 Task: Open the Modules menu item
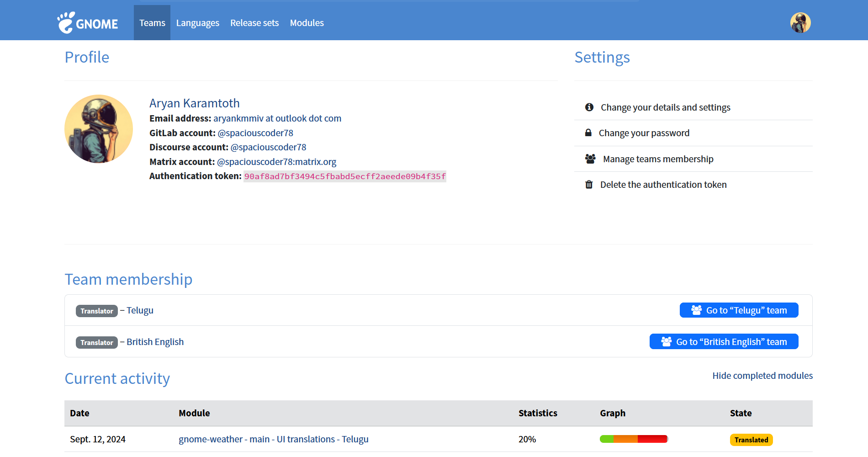(307, 23)
